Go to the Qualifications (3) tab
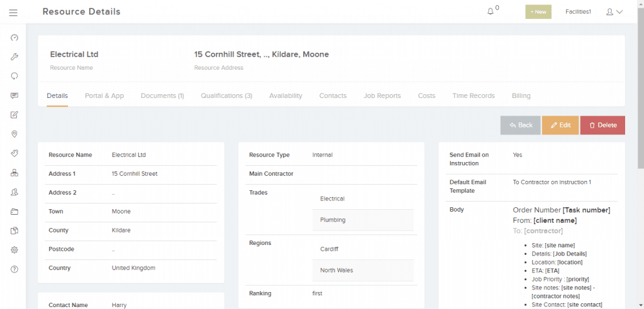The height and width of the screenshot is (309, 644). click(x=226, y=95)
